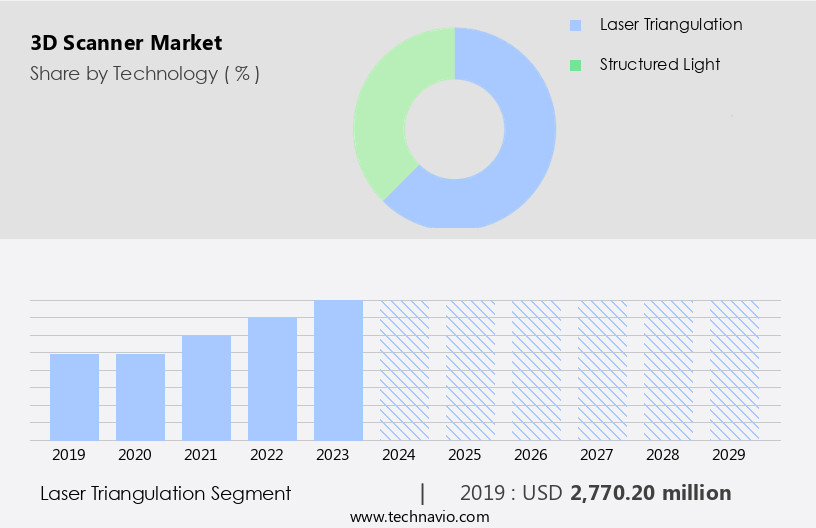Select the Structured Light legend label

point(659,65)
